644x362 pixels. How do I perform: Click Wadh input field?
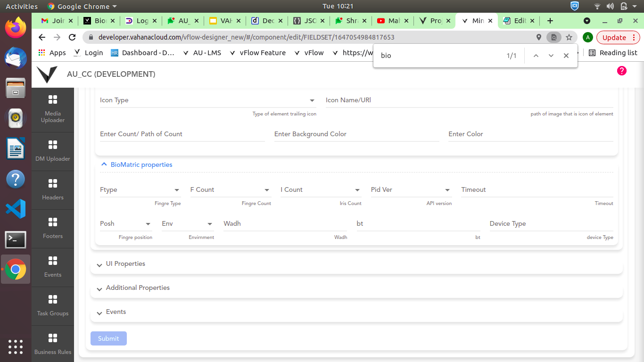point(285,224)
